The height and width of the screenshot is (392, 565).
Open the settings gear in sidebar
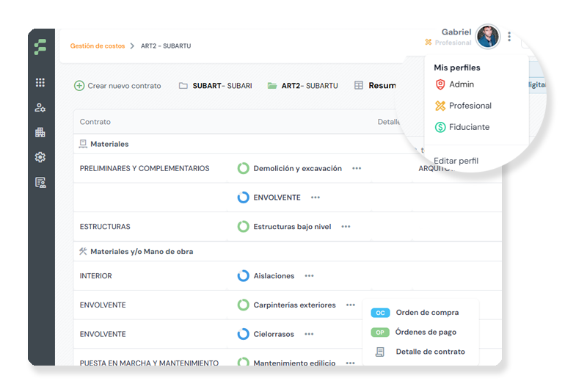tap(40, 157)
